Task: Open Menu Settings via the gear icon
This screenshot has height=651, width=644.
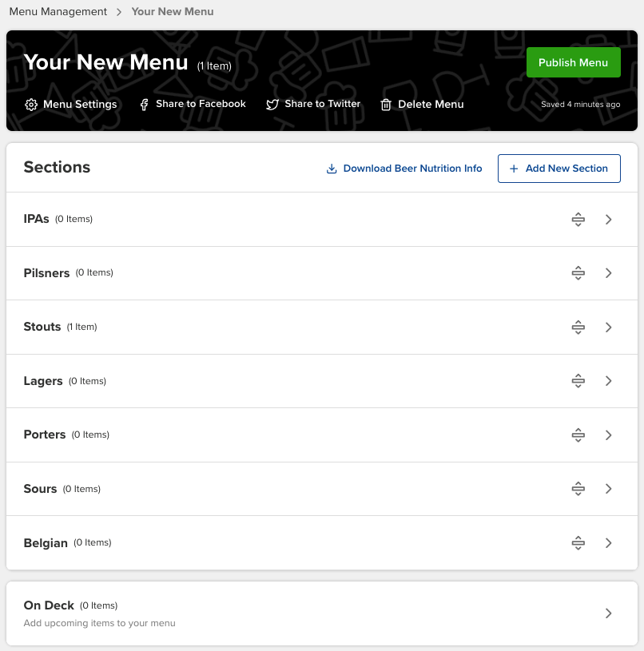Action: point(30,104)
